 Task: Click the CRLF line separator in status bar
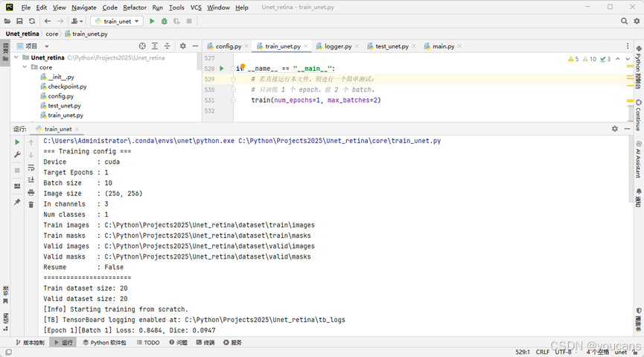pos(543,352)
